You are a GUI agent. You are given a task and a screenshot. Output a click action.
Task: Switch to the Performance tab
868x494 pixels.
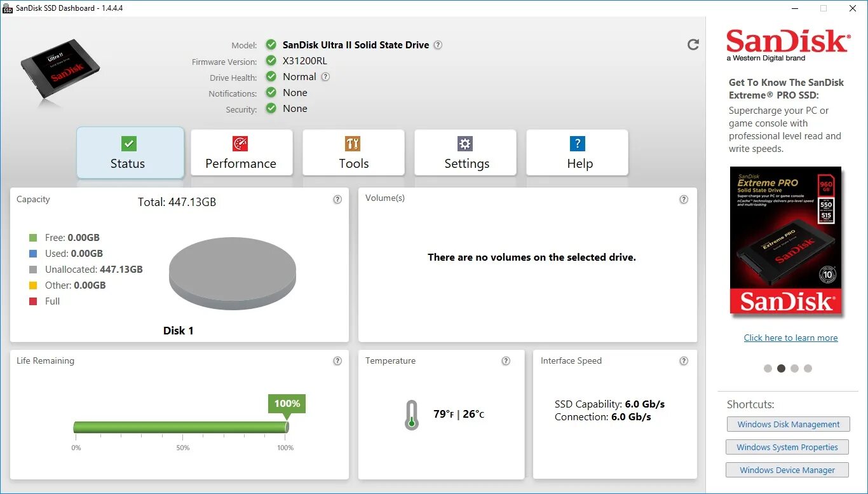point(241,153)
